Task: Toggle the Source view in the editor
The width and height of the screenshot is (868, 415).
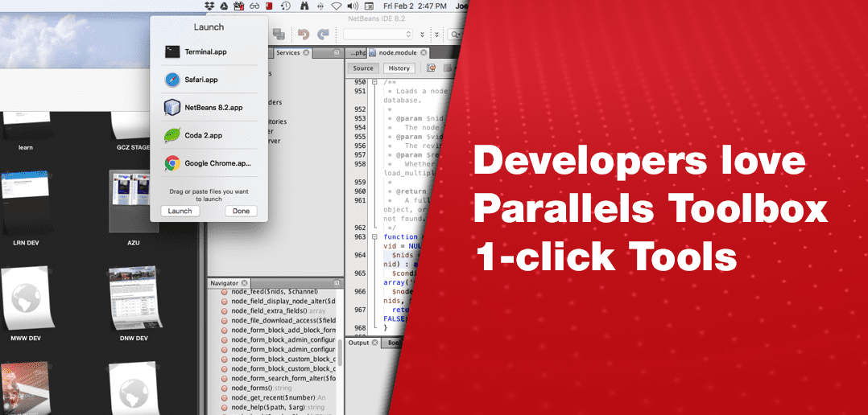Action: pos(363,68)
